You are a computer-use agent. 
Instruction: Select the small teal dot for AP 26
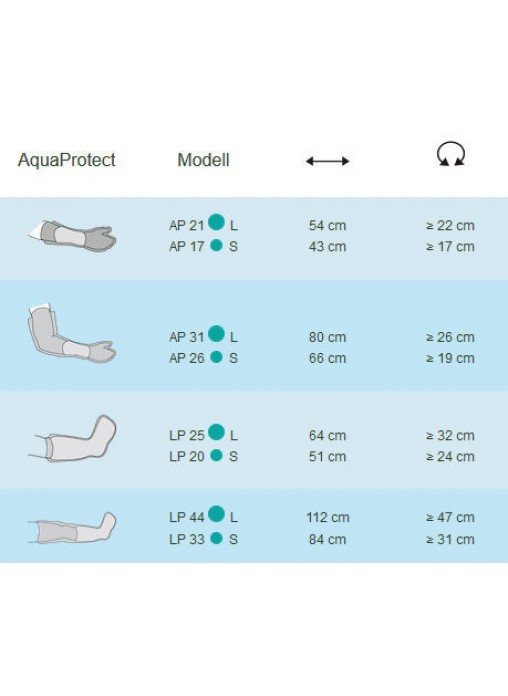coord(216,357)
